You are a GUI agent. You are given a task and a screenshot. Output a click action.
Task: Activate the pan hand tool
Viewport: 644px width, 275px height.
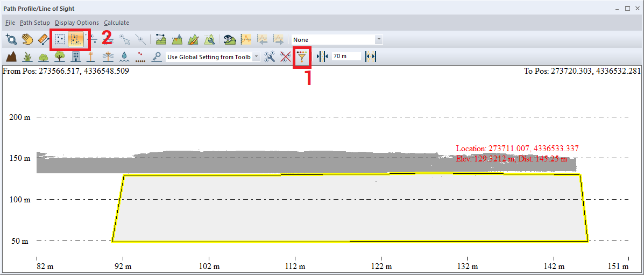[27, 39]
